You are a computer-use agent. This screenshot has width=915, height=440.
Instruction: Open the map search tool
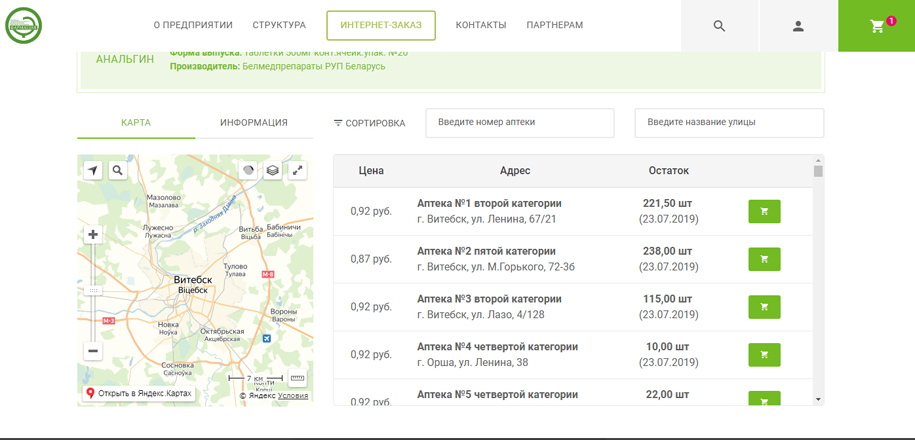click(x=118, y=170)
